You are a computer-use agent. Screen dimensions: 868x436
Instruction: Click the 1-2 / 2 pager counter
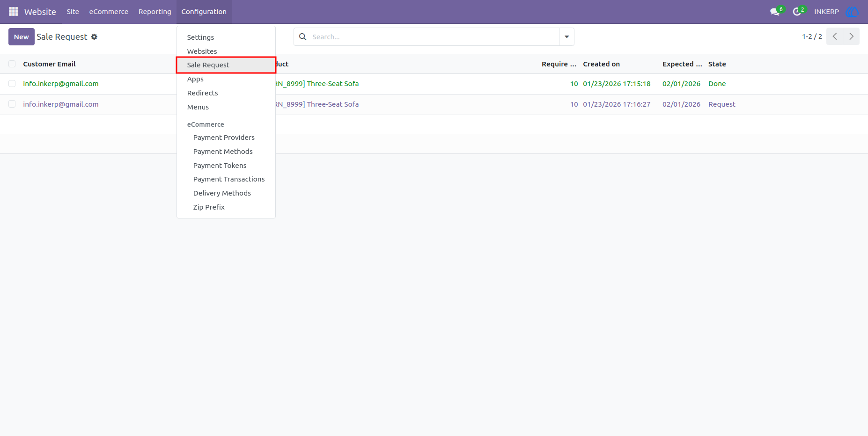click(812, 36)
